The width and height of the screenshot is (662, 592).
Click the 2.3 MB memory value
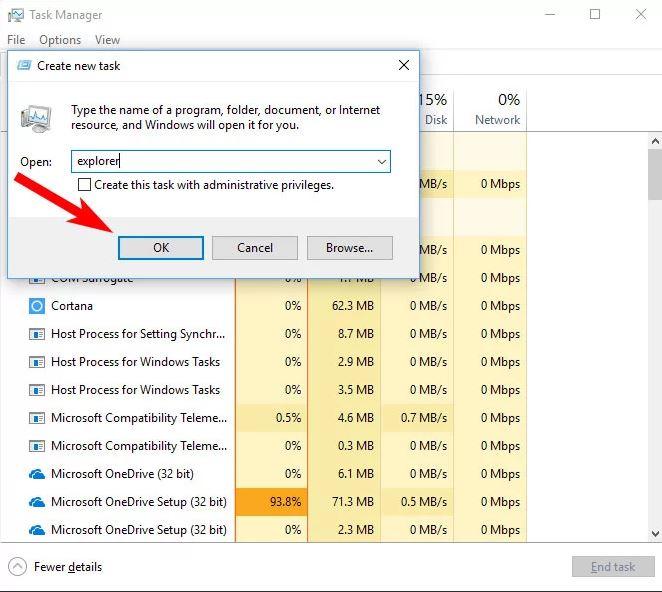[x=355, y=530]
